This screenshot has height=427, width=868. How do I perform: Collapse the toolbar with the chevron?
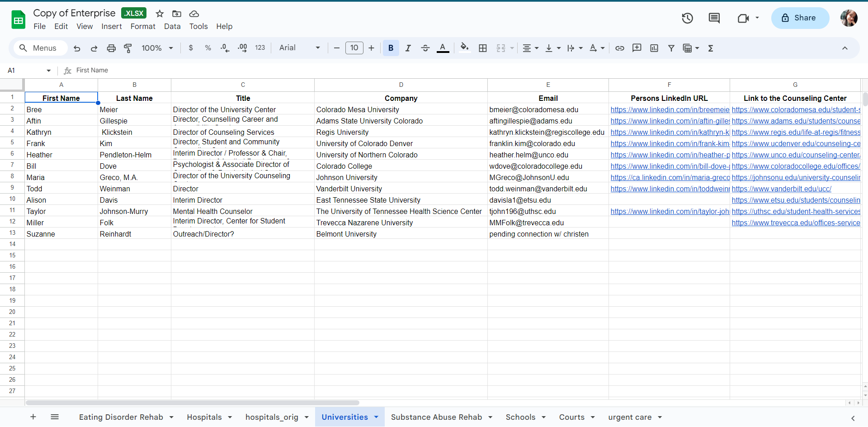pos(845,48)
